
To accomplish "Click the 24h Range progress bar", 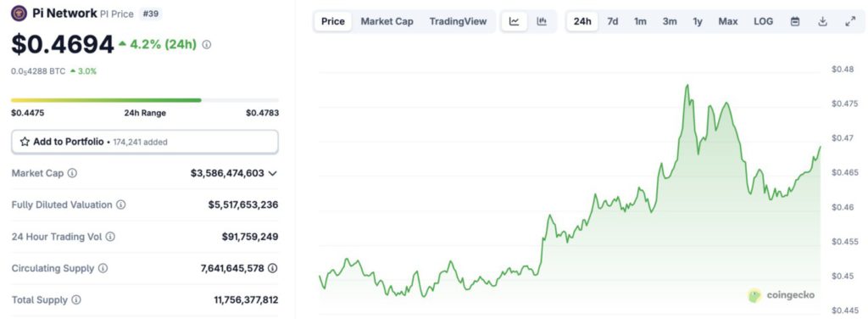I will coord(145,100).
